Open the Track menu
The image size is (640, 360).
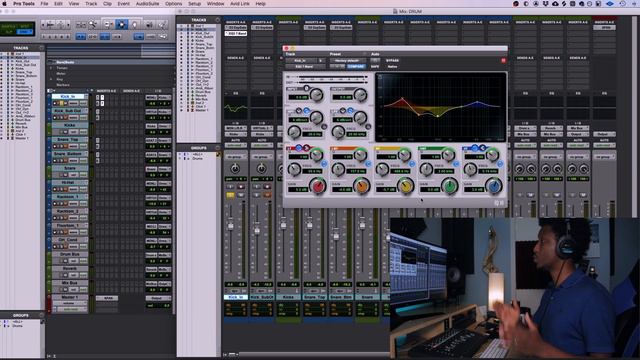(x=91, y=4)
